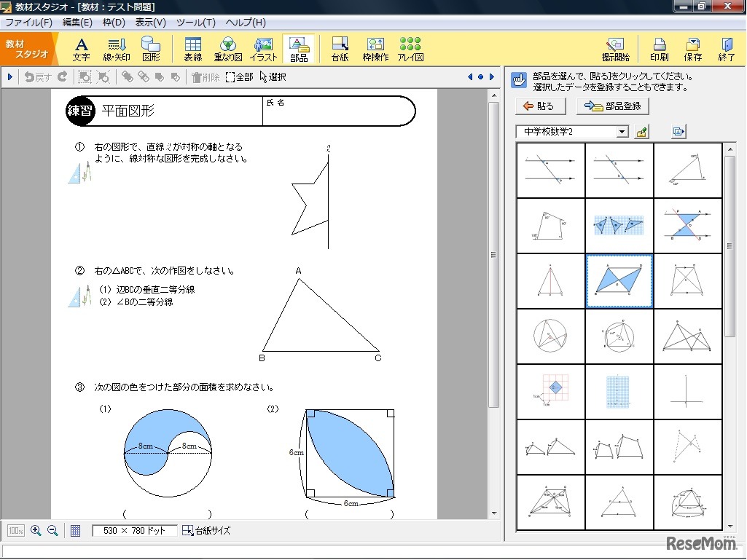The height and width of the screenshot is (560, 747).
Task: Click the blue dot page indicator
Action: tap(481, 76)
